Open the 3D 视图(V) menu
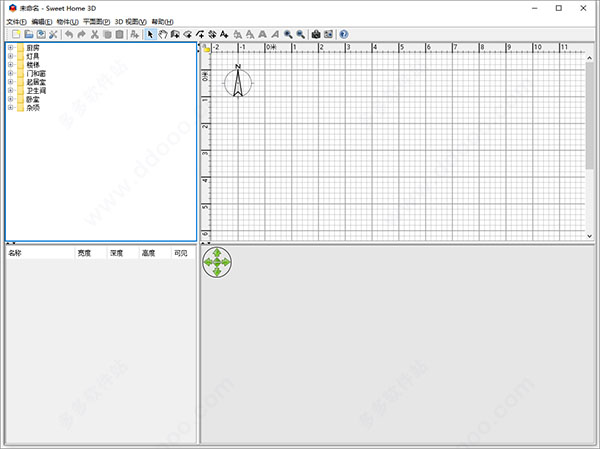The height and width of the screenshot is (449, 600). click(130, 22)
